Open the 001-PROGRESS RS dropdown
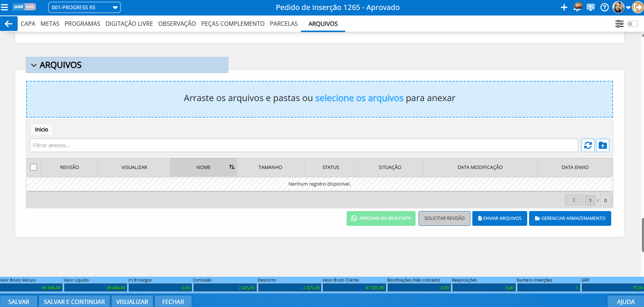Image resolution: width=644 pixels, height=307 pixels. tap(84, 7)
